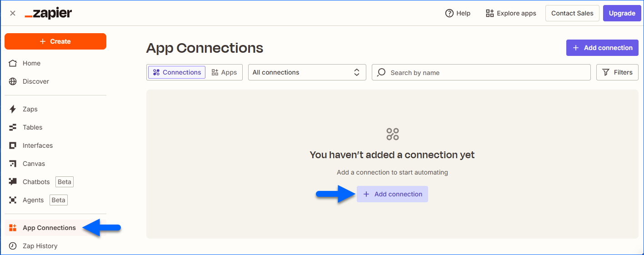The height and width of the screenshot is (255, 644).
Task: Switch to the Apps view toggle
Action: point(225,72)
